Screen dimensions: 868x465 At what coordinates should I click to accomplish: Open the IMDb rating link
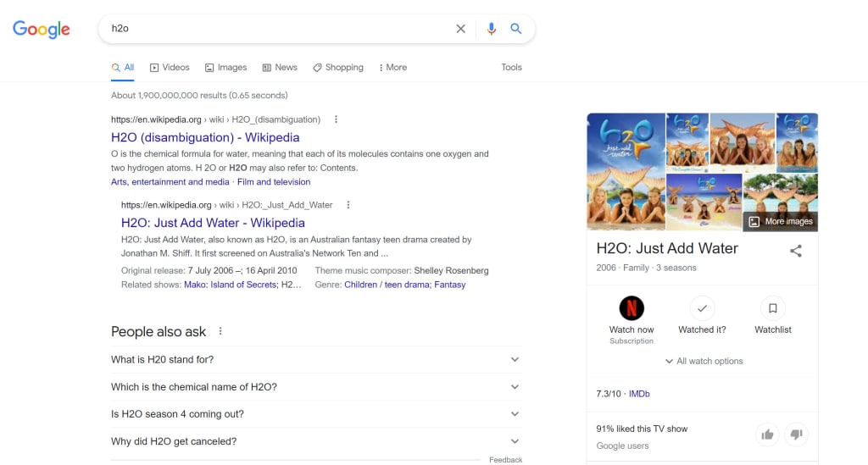639,394
